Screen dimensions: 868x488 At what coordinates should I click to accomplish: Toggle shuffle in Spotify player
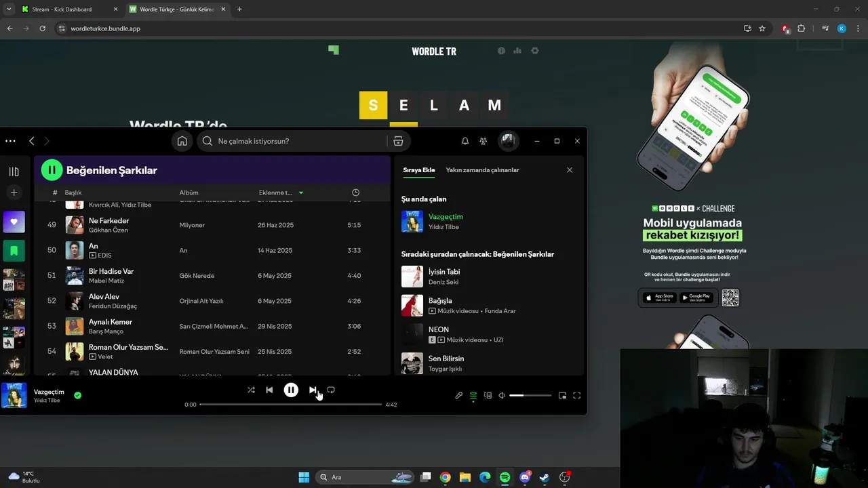click(x=251, y=390)
